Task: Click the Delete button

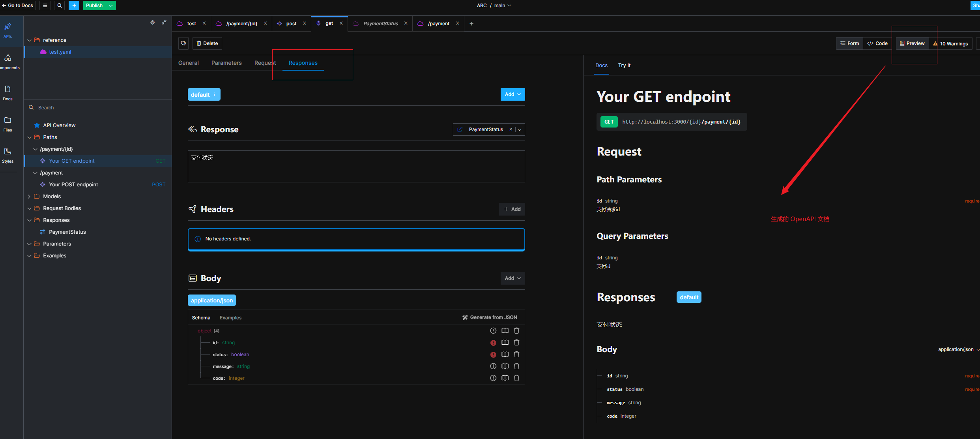Action: coord(207,43)
